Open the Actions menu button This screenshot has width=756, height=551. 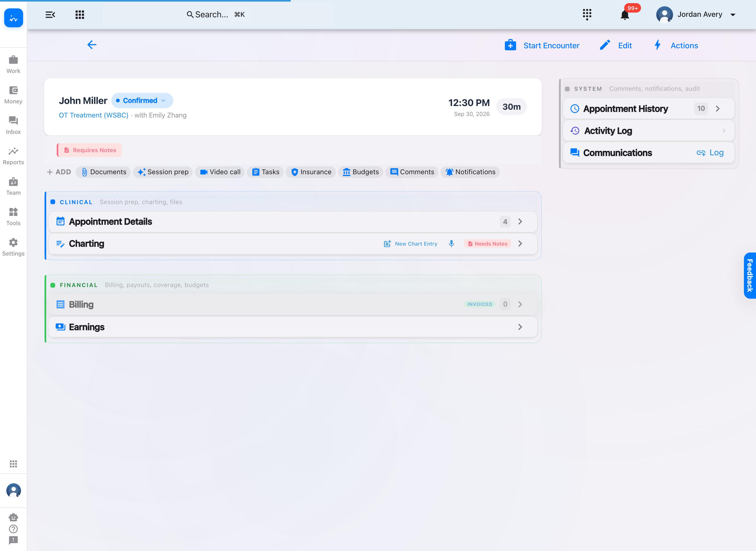676,45
